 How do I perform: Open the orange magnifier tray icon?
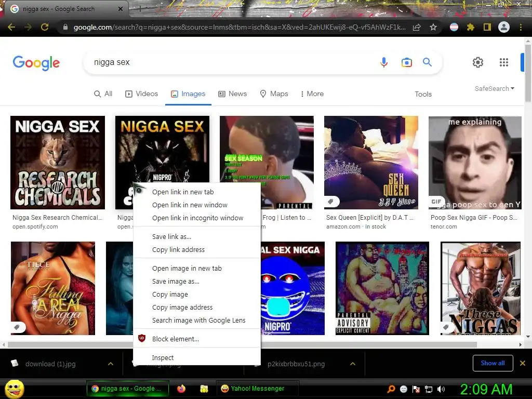point(391,389)
